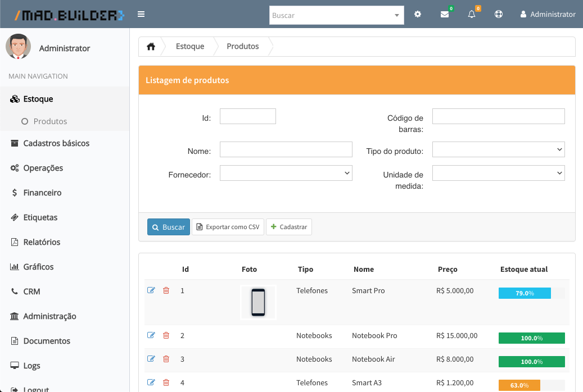
Task: Click Notebook Pro 100.0% stock bar
Action: [532, 338]
